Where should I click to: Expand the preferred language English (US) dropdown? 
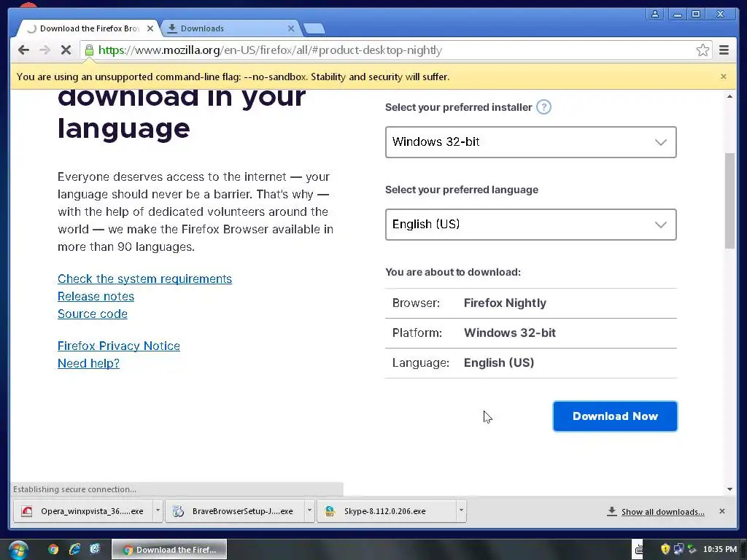(x=531, y=225)
